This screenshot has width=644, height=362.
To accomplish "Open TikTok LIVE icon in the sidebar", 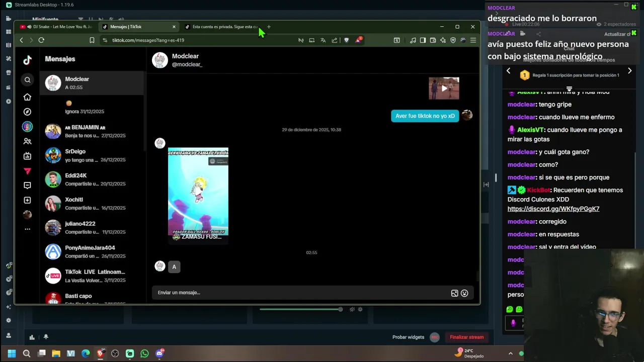I will (28, 156).
